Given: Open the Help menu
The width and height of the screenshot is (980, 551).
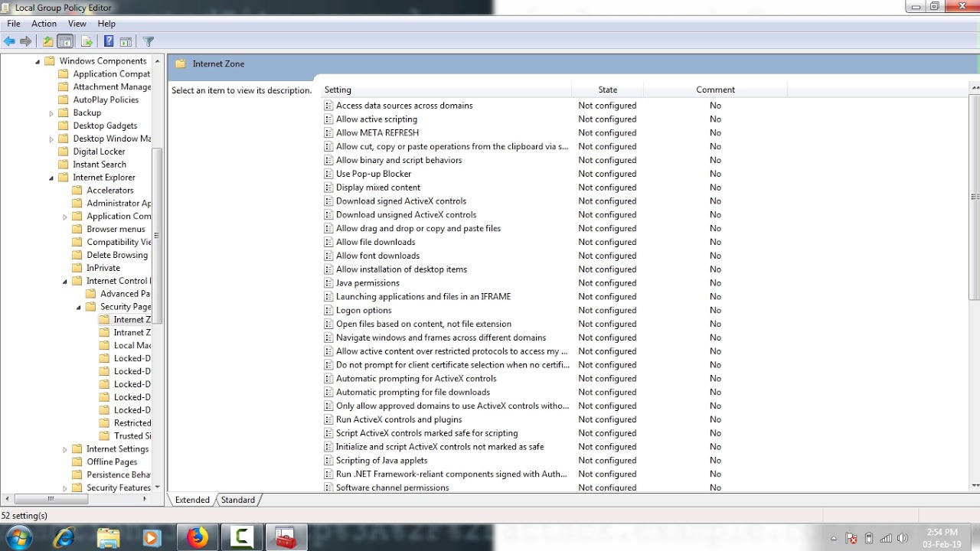Looking at the screenshot, I should 106,24.
